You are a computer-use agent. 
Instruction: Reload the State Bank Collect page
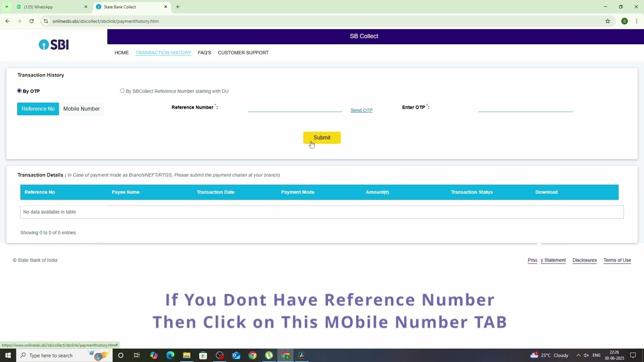point(31,21)
